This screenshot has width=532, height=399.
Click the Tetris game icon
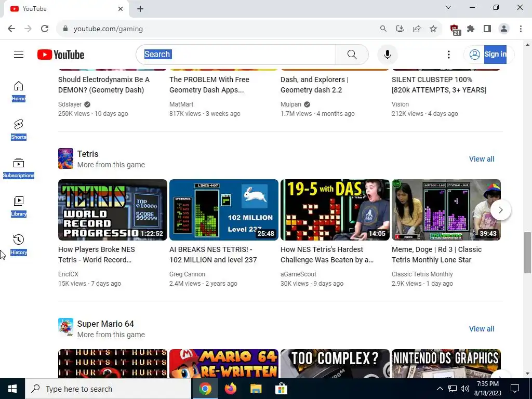pyautogui.click(x=65, y=158)
